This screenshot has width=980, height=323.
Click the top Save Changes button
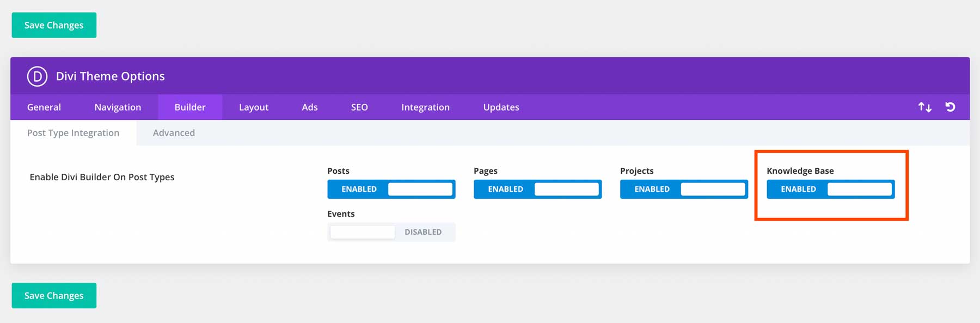pyautogui.click(x=54, y=25)
